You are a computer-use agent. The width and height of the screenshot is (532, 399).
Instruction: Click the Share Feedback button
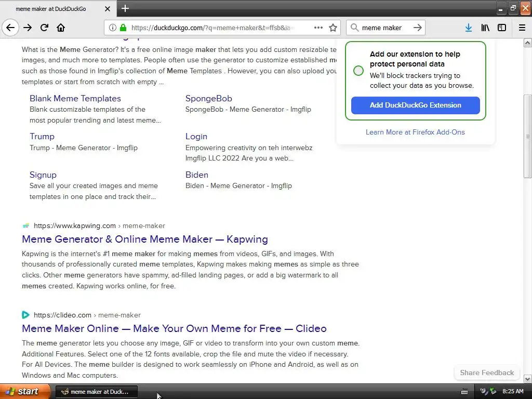(487, 373)
